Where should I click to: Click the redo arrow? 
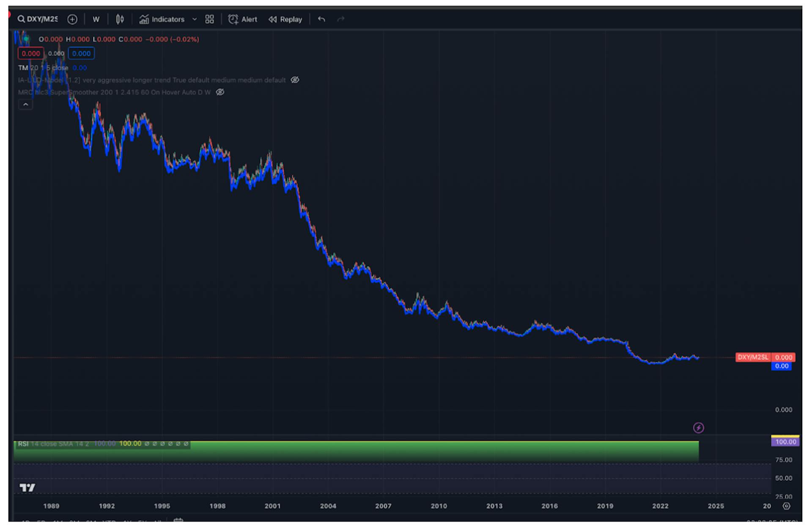click(341, 19)
